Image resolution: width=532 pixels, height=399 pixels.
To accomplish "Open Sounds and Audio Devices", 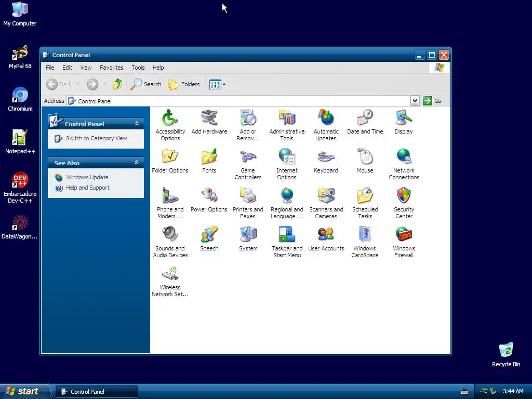I will click(170, 242).
